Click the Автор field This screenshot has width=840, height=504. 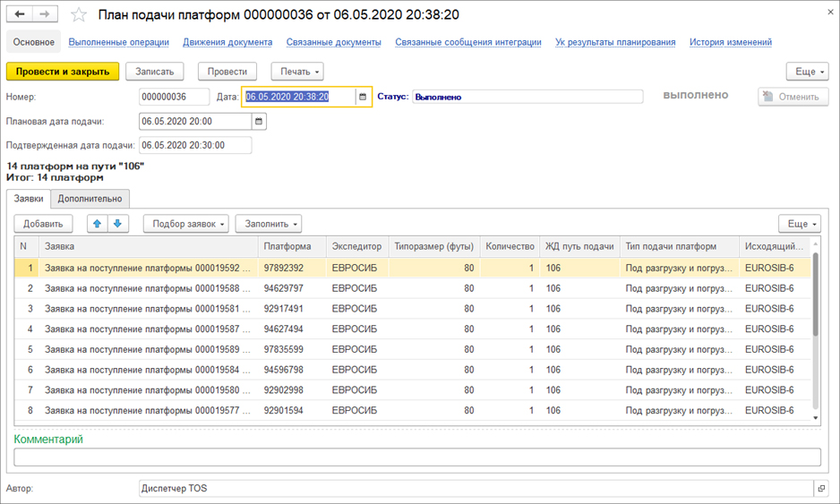point(476,489)
